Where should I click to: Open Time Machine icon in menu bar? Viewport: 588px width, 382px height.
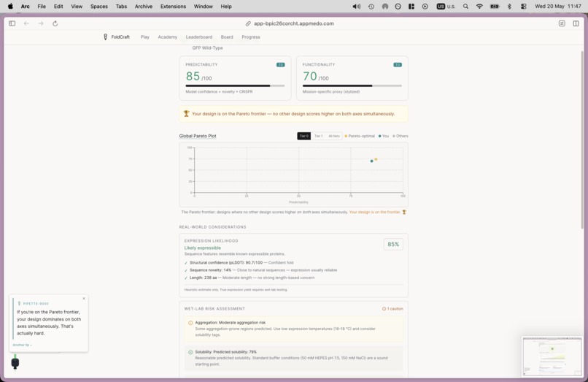(x=371, y=7)
